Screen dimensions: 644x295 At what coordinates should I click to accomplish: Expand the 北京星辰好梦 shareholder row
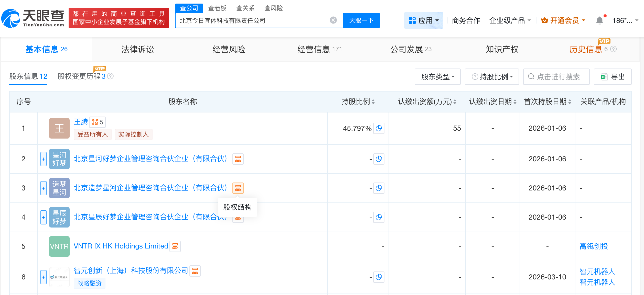[43, 217]
